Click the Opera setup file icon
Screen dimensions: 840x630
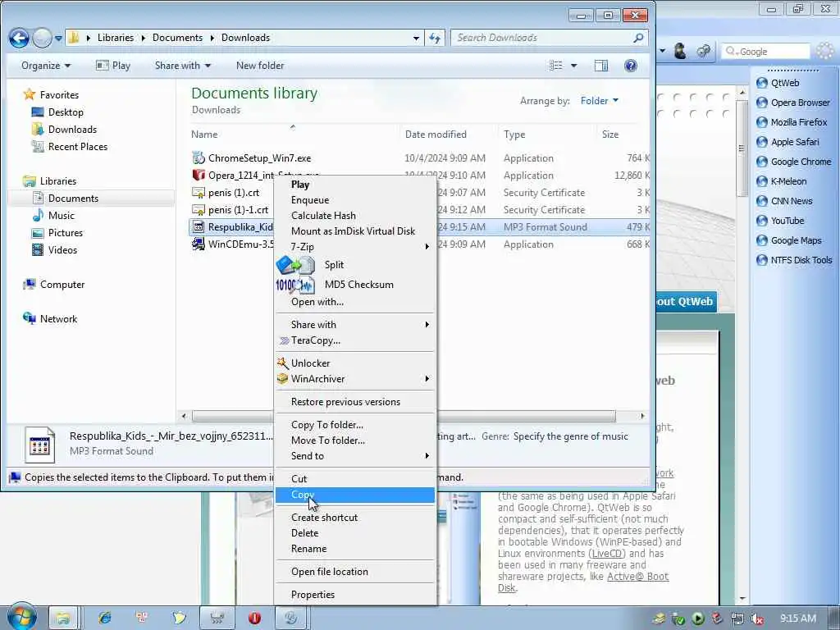tap(199, 176)
